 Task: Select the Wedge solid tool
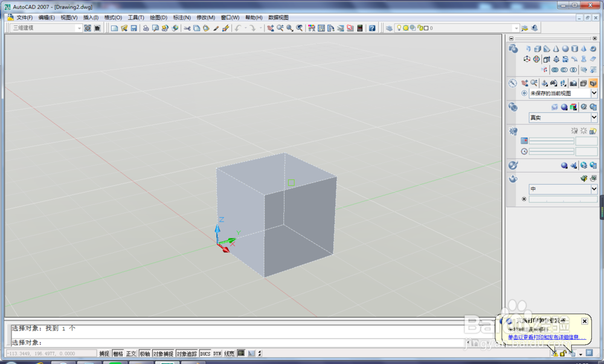pos(547,48)
